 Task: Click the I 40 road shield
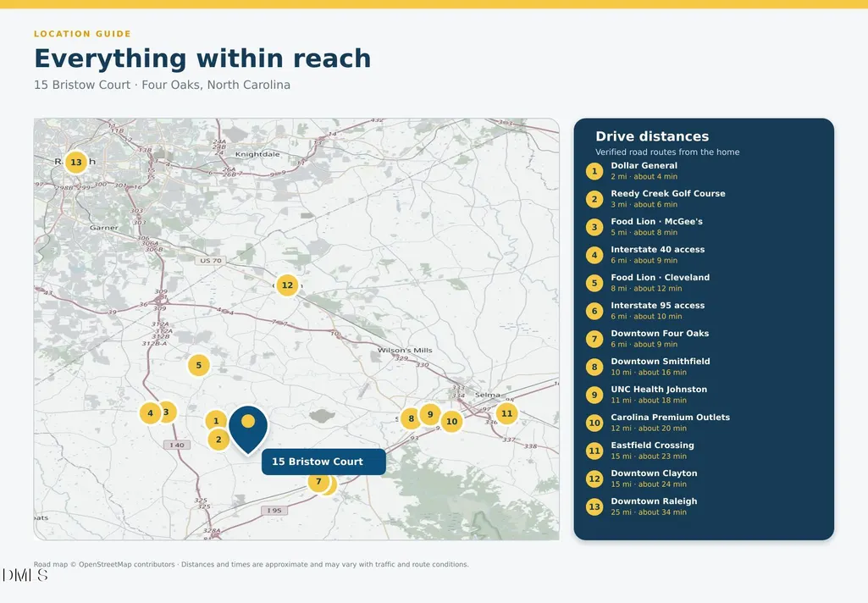pos(177,445)
